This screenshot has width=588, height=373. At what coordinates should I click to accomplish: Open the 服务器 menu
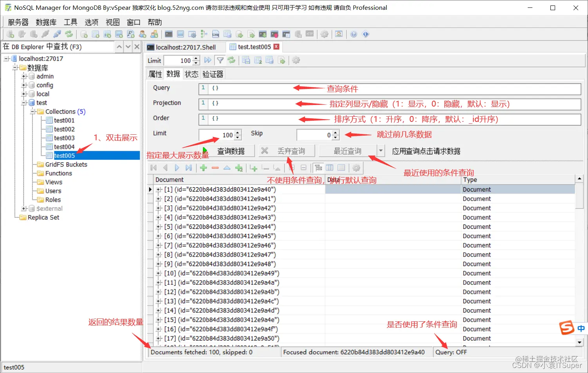pos(18,22)
